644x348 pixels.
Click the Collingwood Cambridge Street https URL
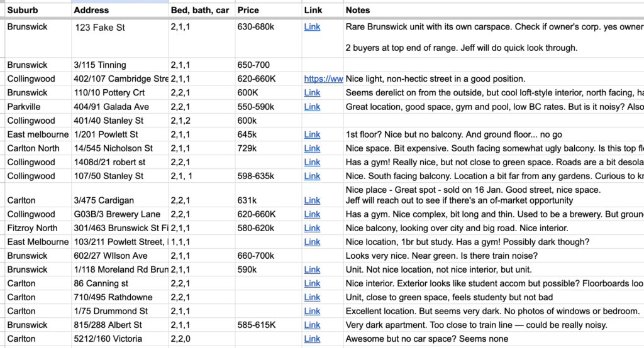[323, 79]
